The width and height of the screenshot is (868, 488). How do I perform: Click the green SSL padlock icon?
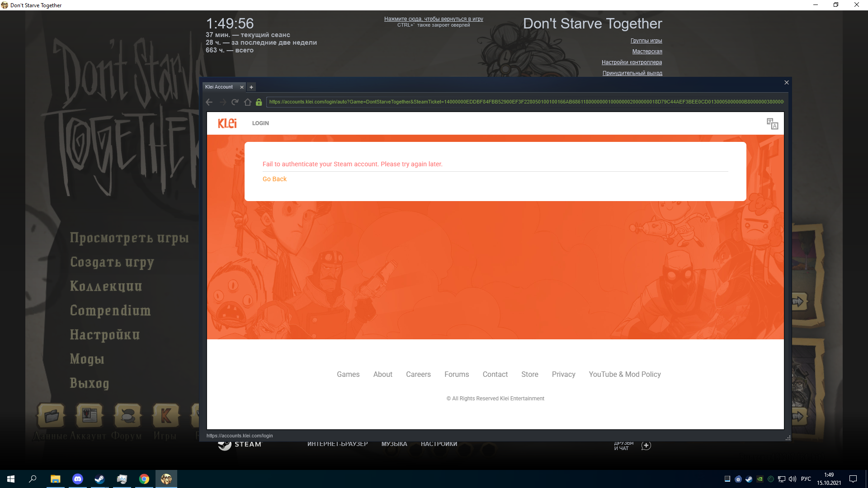tap(259, 102)
